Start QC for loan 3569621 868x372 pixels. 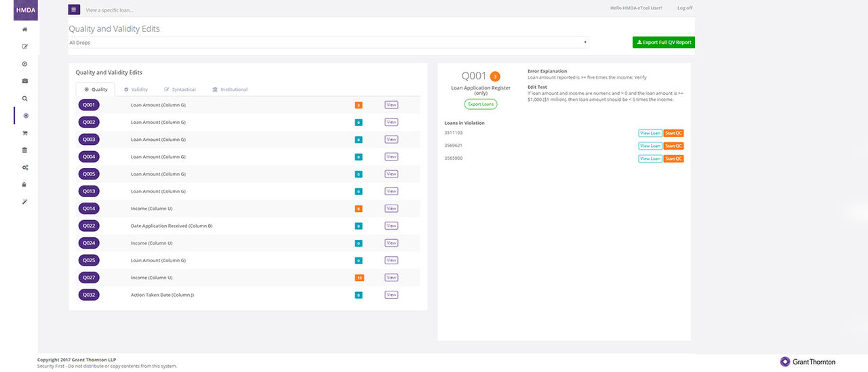(673, 146)
